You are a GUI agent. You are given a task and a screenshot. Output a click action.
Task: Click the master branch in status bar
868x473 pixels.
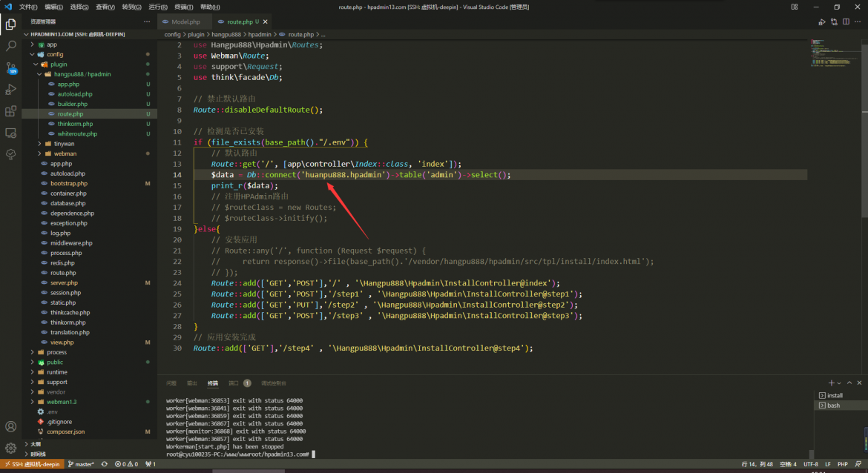click(x=81, y=464)
